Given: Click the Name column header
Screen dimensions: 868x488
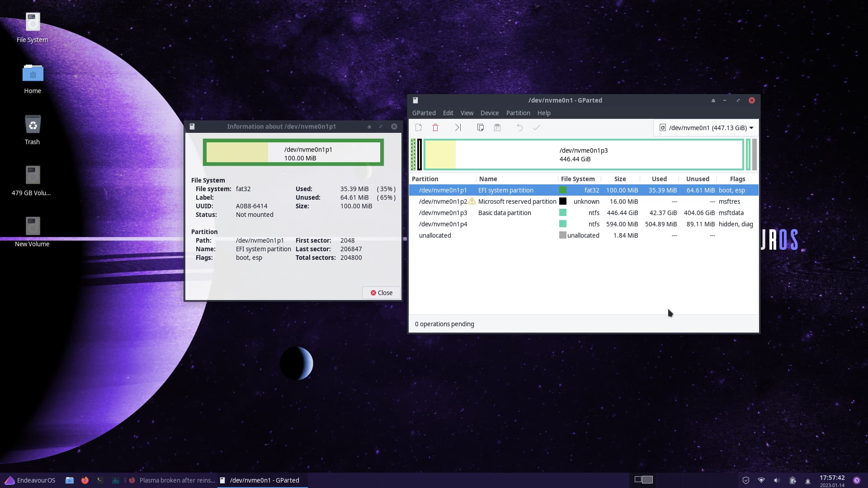Looking at the screenshot, I should pyautogui.click(x=517, y=179).
